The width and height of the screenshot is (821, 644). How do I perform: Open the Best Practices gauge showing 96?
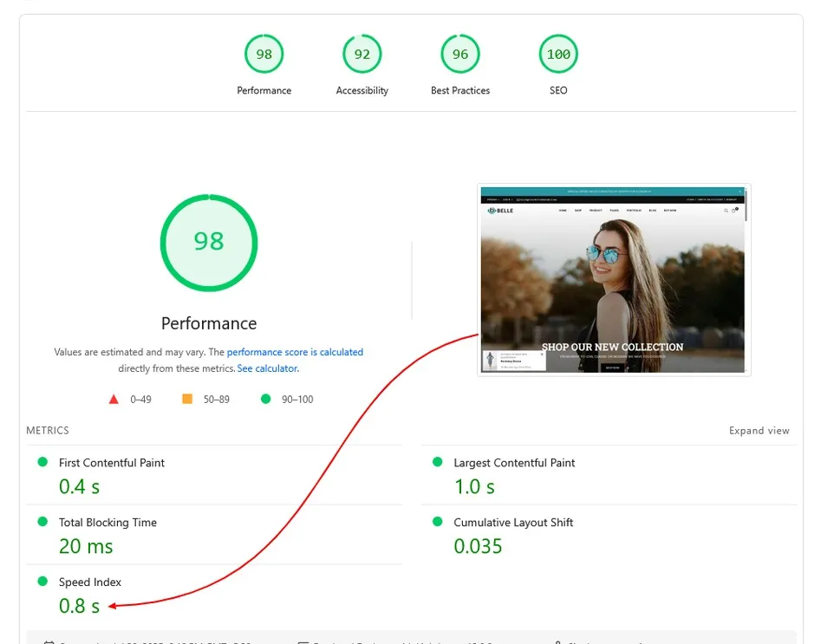pos(459,55)
